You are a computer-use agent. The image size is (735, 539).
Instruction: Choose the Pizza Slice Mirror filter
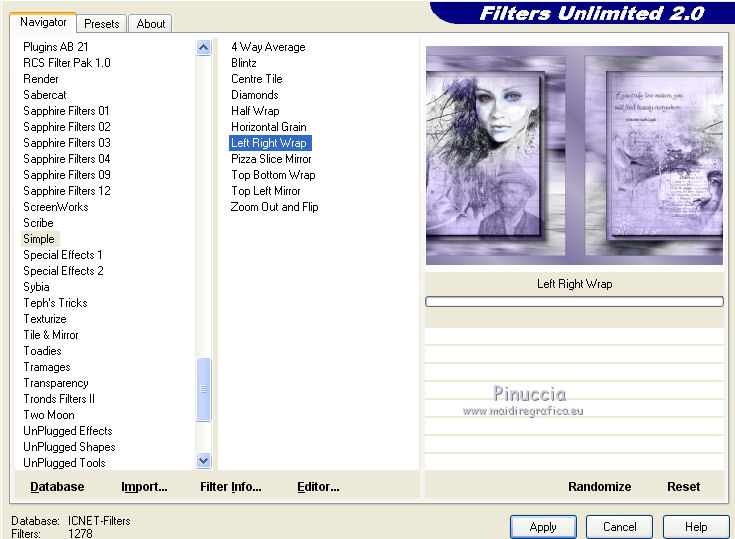point(271,158)
